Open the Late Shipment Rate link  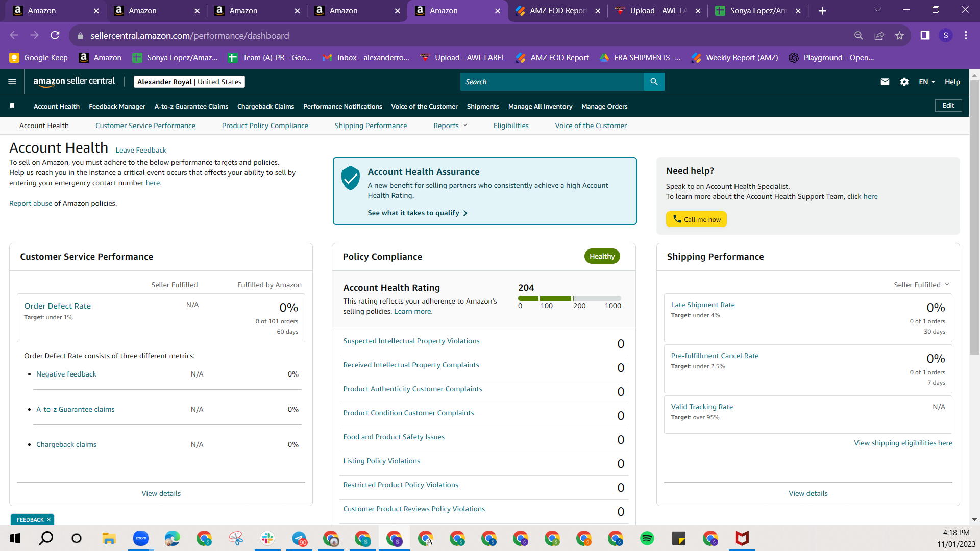pos(703,305)
